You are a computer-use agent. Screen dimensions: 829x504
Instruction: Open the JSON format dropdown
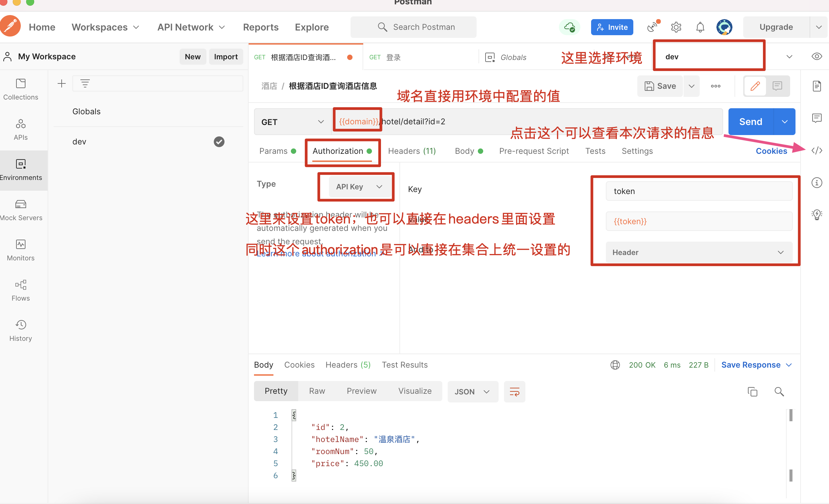(472, 392)
